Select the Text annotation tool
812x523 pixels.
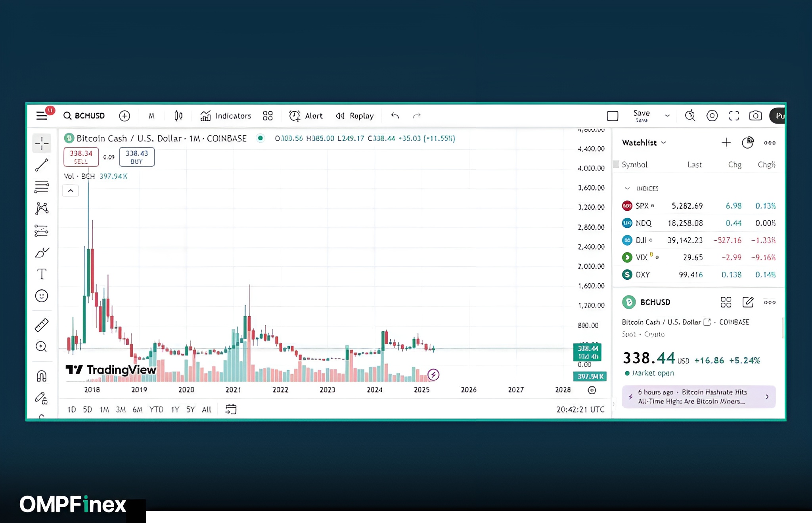[x=41, y=273]
